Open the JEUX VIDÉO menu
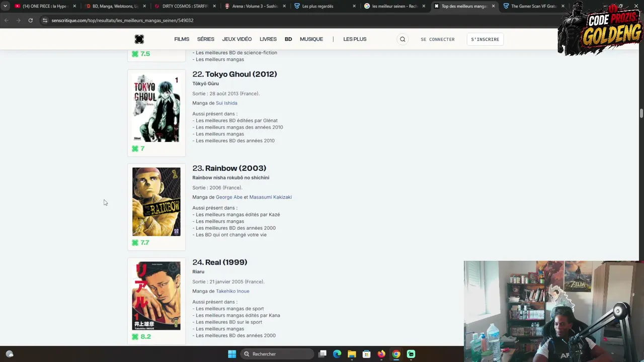Viewport: 644px width, 362px height. point(237,39)
